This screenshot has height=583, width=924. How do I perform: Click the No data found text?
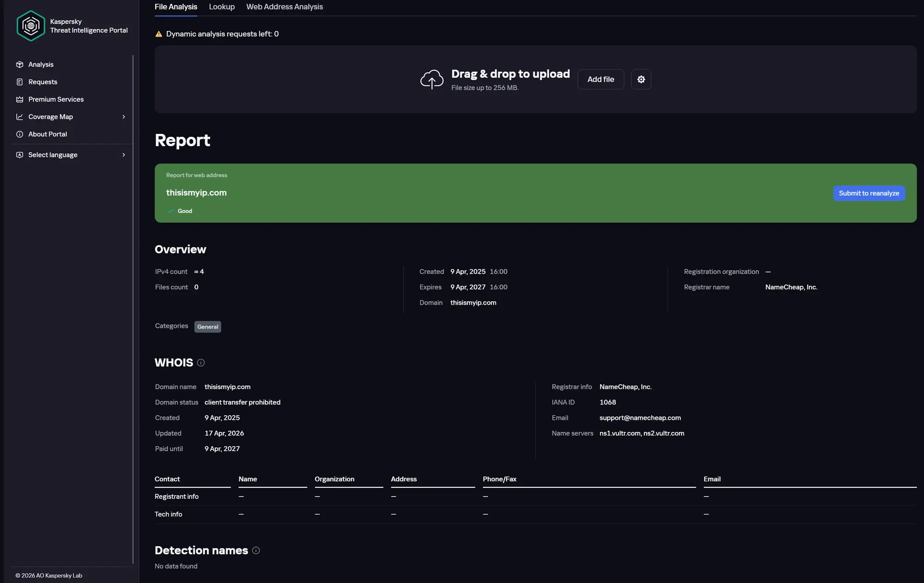pyautogui.click(x=176, y=566)
